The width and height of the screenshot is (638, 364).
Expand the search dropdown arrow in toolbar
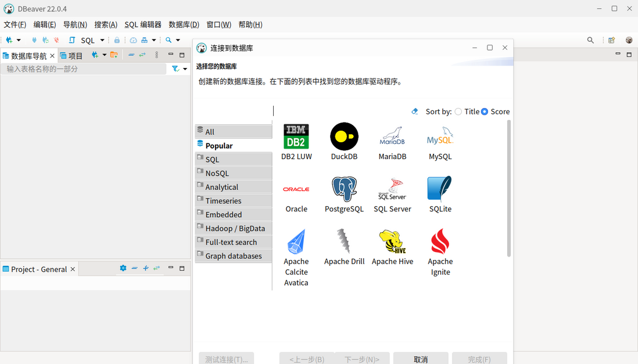pos(178,40)
